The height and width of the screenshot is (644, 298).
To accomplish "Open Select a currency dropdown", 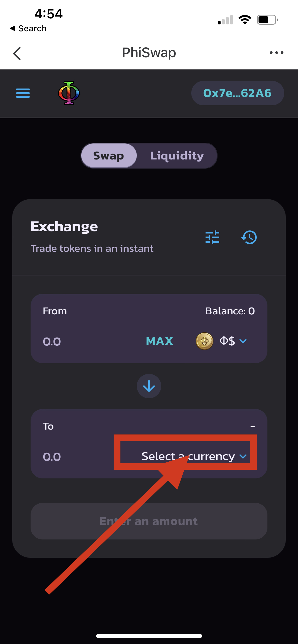I will pyautogui.click(x=194, y=456).
